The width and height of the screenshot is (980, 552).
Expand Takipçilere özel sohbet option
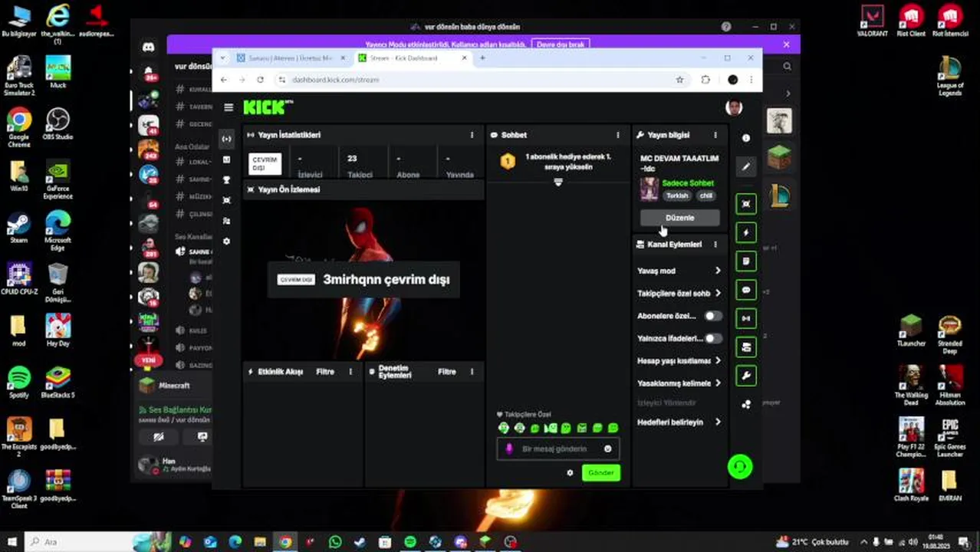pos(679,293)
